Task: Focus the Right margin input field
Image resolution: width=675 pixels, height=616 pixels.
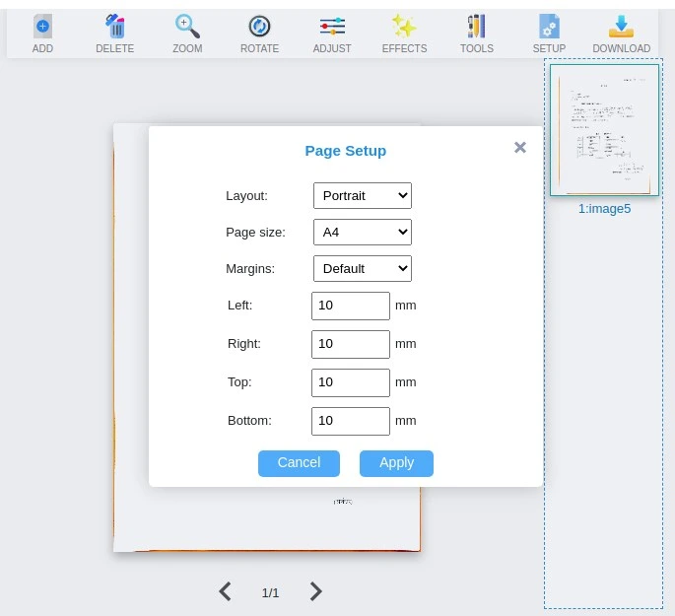Action: pos(351,344)
